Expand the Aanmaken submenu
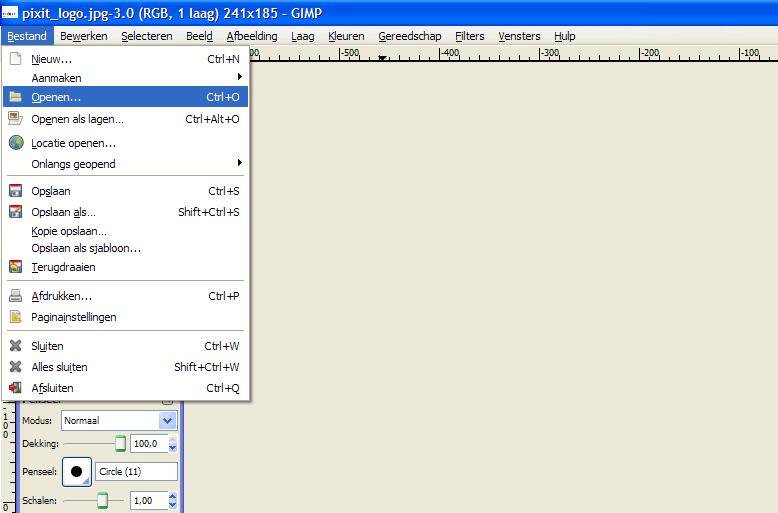The height and width of the screenshot is (513, 778). 126,78
